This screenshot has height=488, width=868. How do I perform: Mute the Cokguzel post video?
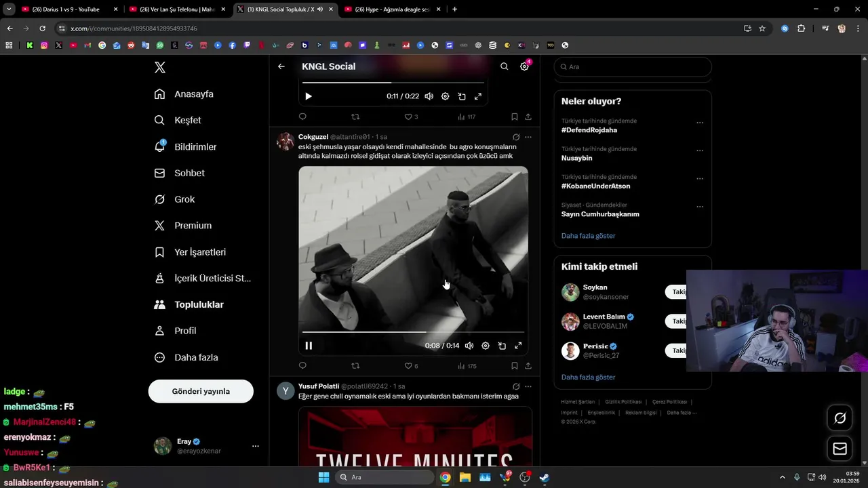(x=469, y=346)
